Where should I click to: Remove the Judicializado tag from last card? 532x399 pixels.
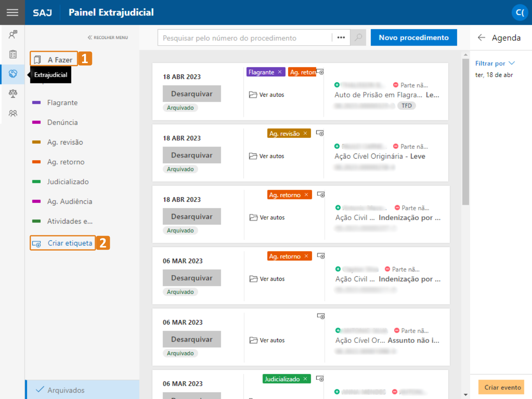coord(305,379)
